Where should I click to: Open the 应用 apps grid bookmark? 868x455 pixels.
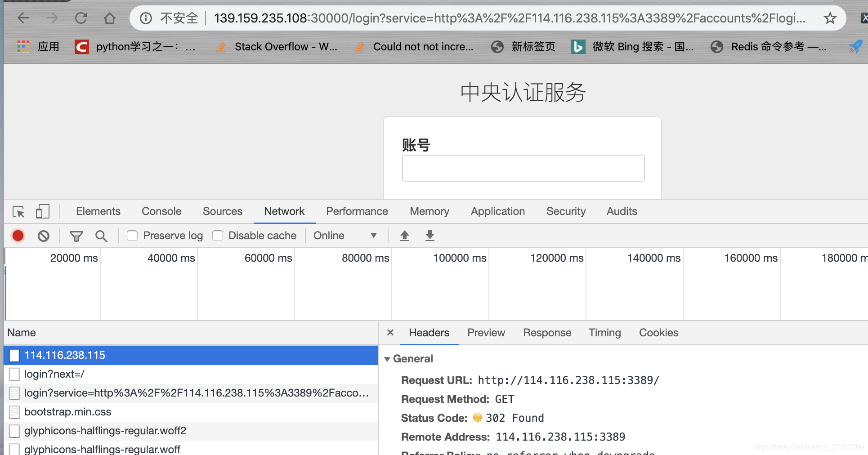coord(38,46)
